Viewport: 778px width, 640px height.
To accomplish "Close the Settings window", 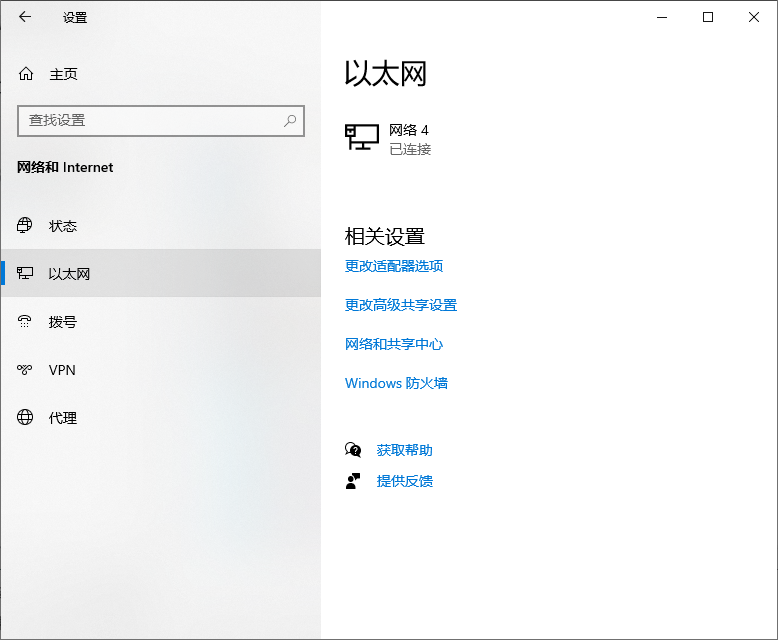I will (754, 17).
